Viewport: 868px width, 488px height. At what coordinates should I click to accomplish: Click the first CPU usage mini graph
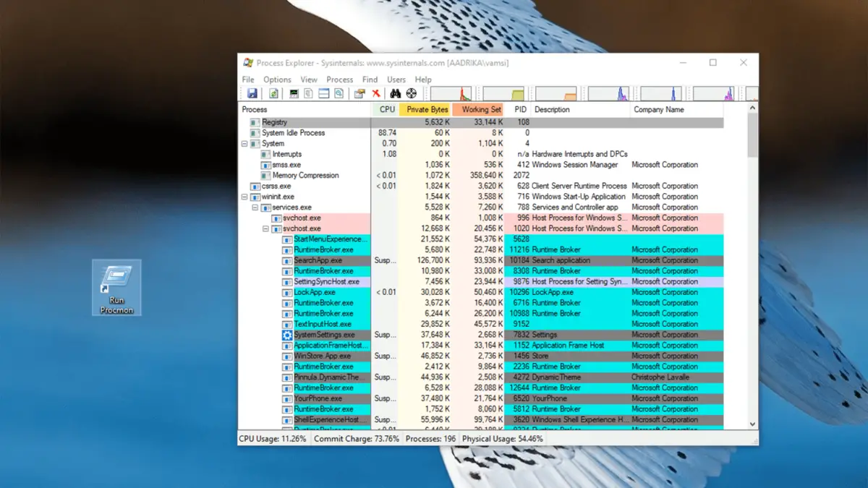451,93
